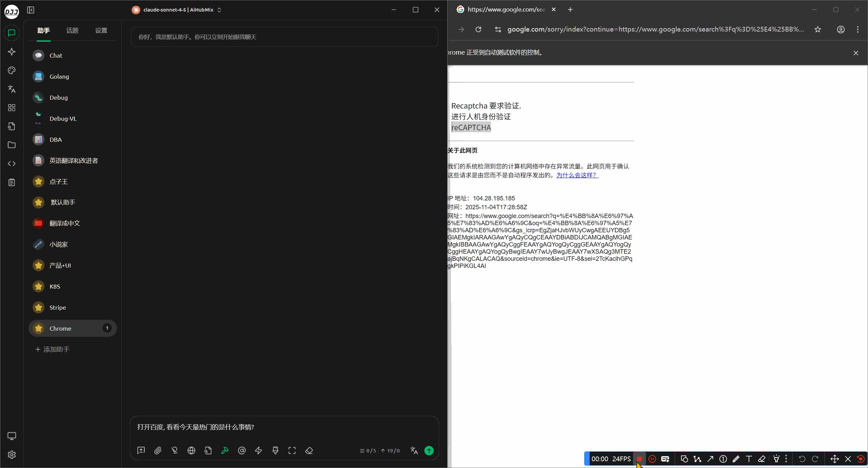The image size is (868, 468).
Task: Stop recording with the red square button
Action: (x=639, y=459)
